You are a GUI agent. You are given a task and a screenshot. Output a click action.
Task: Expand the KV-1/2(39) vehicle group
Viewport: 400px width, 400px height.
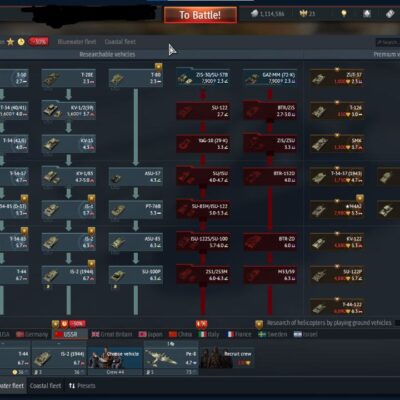pos(69,111)
